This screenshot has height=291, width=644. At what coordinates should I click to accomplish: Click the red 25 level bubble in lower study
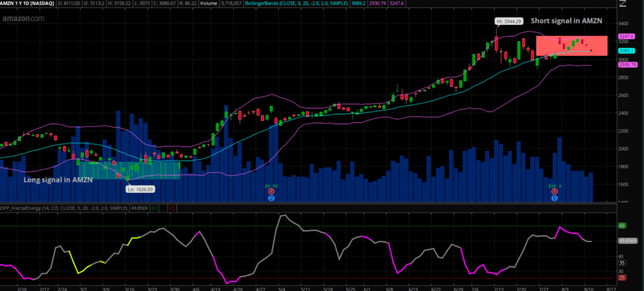coord(622,278)
